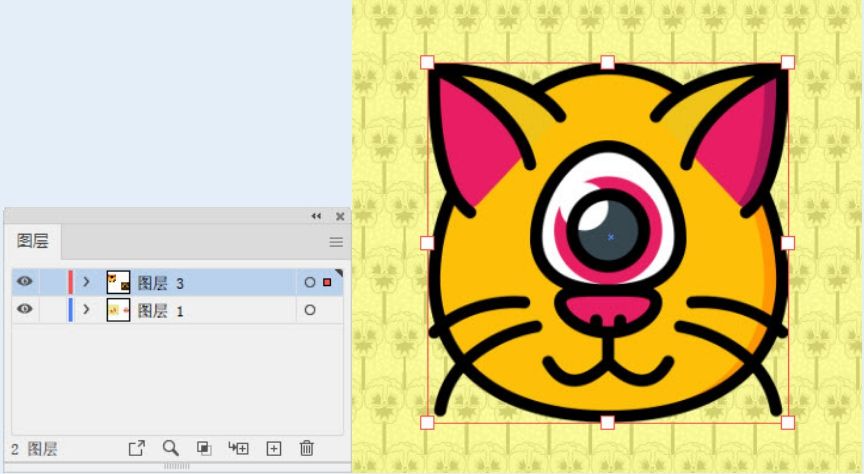Click the collect for export icon
The image size is (864, 474).
pos(137,448)
